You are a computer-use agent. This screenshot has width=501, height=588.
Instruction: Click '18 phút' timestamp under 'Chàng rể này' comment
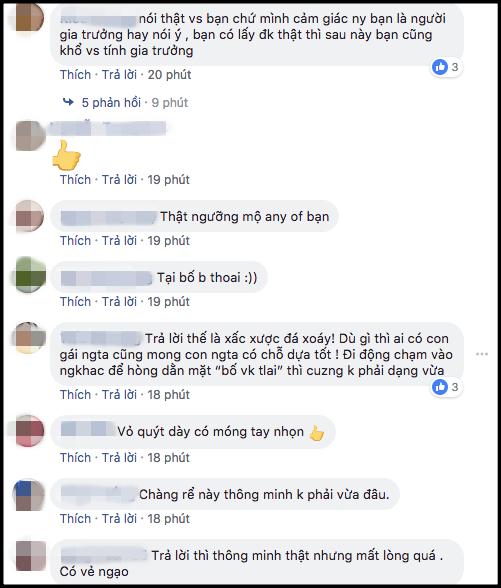[x=168, y=519]
